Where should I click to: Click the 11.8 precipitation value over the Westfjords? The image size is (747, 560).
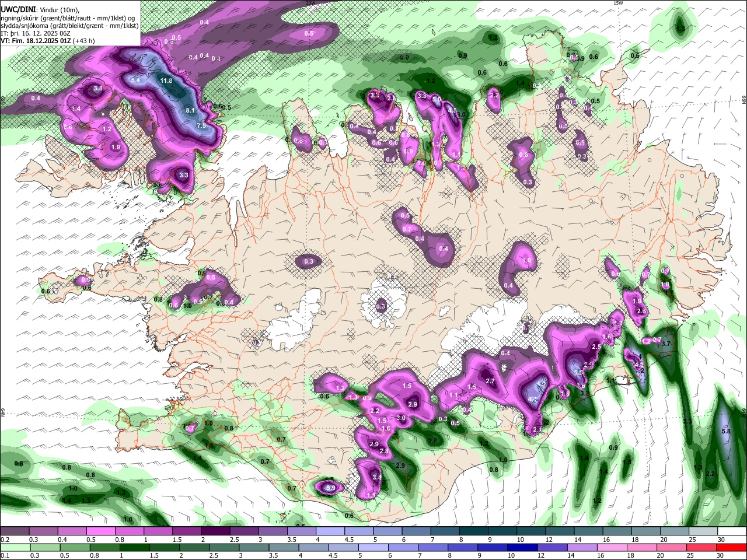click(166, 80)
